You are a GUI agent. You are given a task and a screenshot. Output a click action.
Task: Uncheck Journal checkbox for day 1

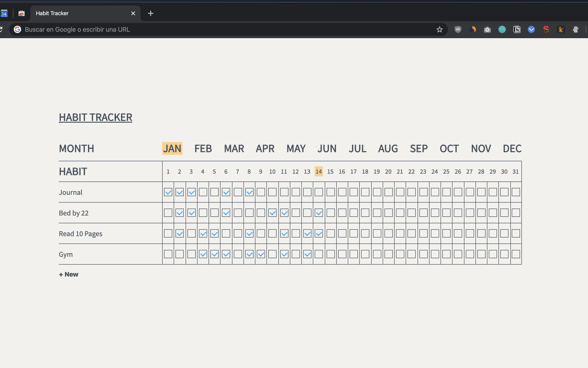168,192
